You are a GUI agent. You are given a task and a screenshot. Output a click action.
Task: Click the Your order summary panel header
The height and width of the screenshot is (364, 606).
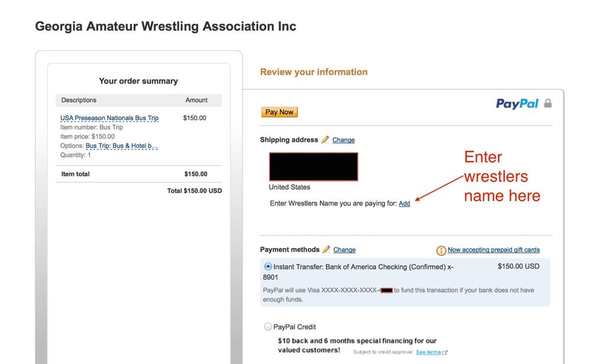(138, 80)
